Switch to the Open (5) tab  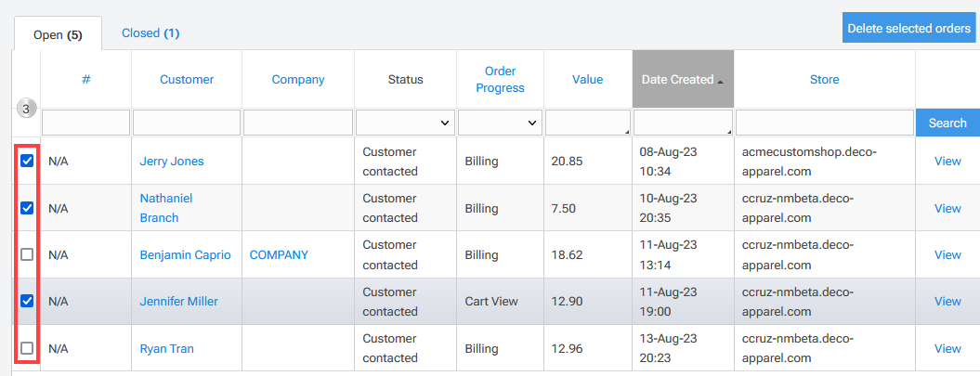[58, 35]
